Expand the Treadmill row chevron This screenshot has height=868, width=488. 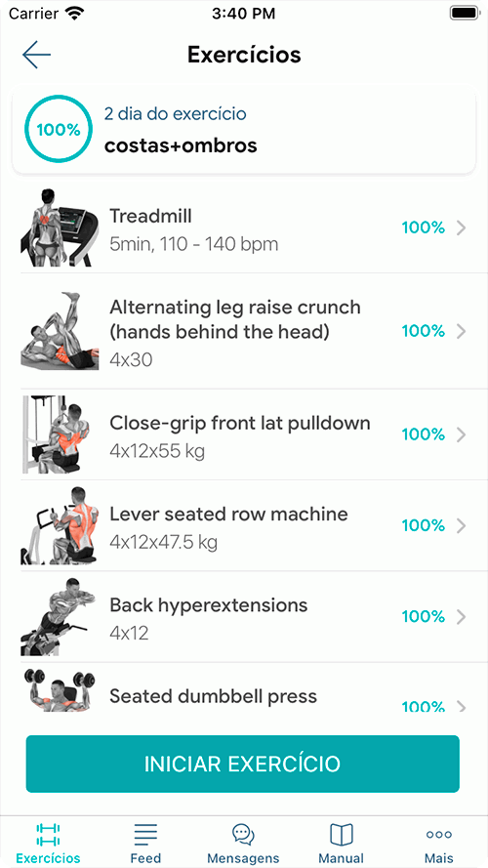pyautogui.click(x=462, y=228)
